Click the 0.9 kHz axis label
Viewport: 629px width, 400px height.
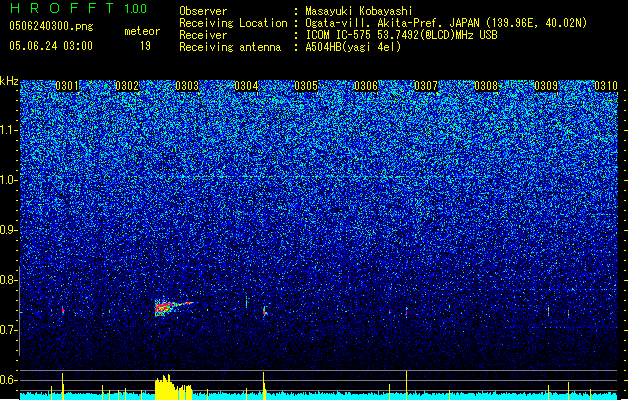[9, 230]
